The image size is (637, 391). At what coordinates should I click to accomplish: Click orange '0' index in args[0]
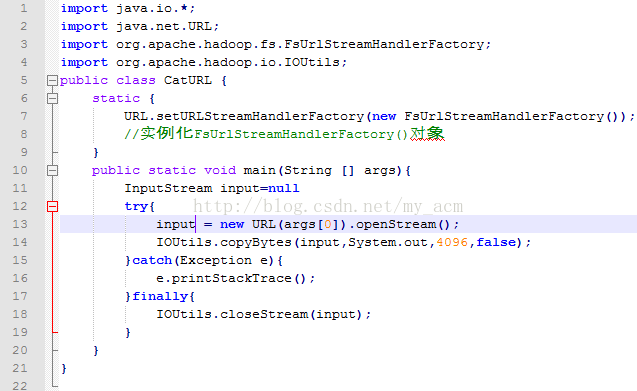tap(328, 224)
